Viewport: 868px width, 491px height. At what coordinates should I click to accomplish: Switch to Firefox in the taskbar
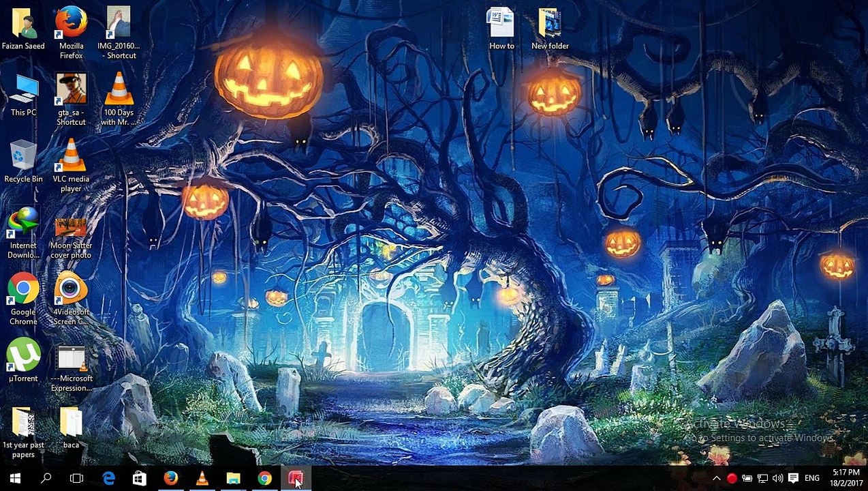(x=170, y=479)
